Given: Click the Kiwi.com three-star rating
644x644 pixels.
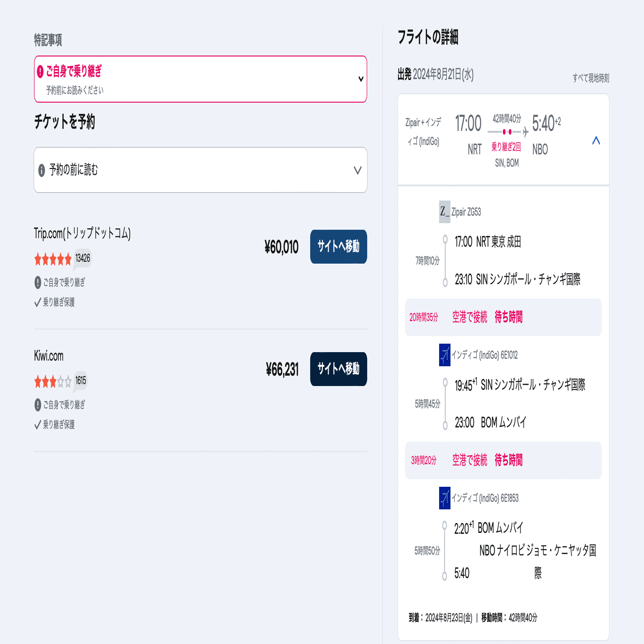Looking at the screenshot, I should [53, 381].
